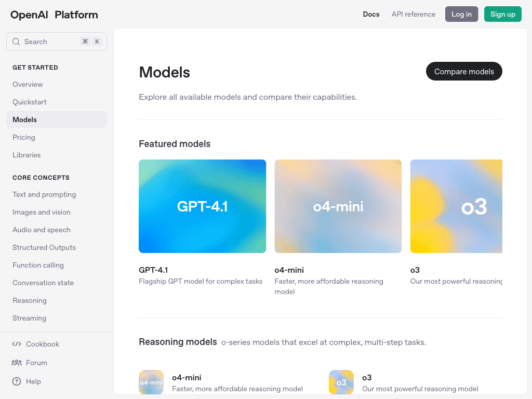Open Text and prompting guide
This screenshot has height=399, width=532.
(57, 194)
